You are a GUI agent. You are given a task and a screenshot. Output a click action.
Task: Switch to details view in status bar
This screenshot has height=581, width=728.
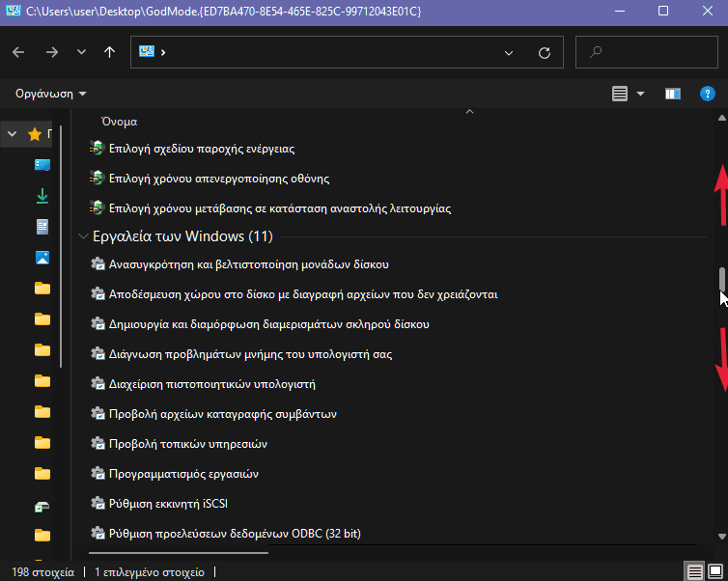click(694, 571)
